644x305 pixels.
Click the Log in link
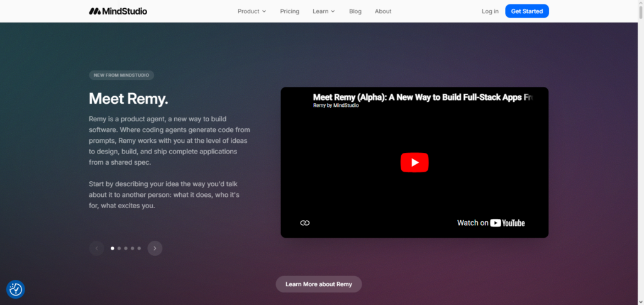click(490, 11)
